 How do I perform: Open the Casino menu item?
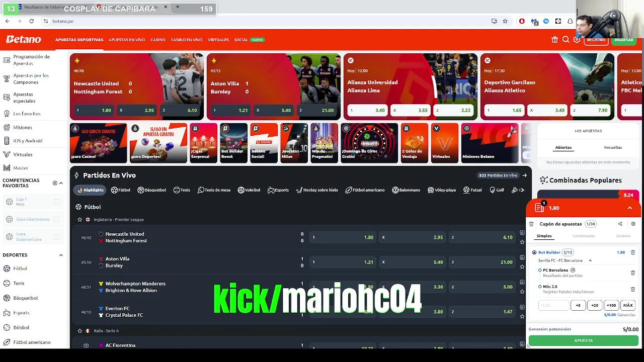[x=158, y=40]
